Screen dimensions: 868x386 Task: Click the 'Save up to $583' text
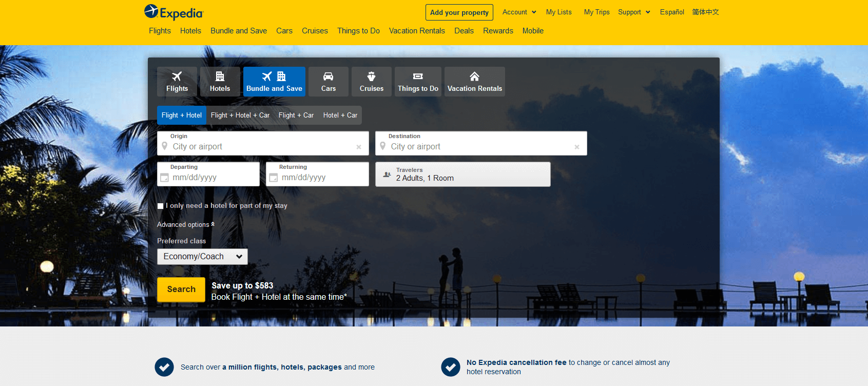[242, 285]
